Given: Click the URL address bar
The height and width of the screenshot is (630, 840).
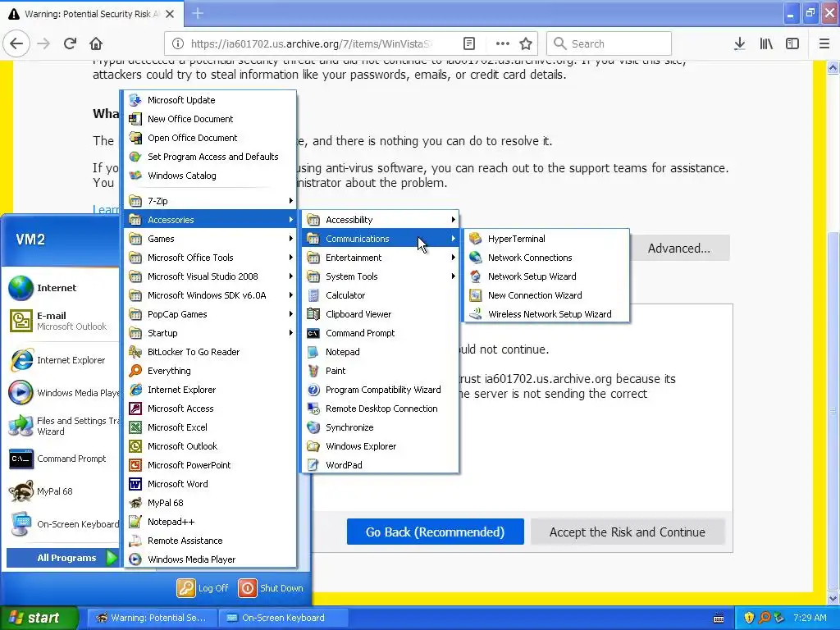Looking at the screenshot, I should tap(351, 43).
